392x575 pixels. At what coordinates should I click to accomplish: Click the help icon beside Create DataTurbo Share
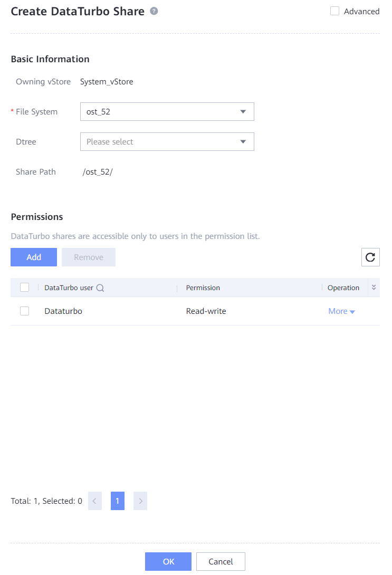click(154, 11)
